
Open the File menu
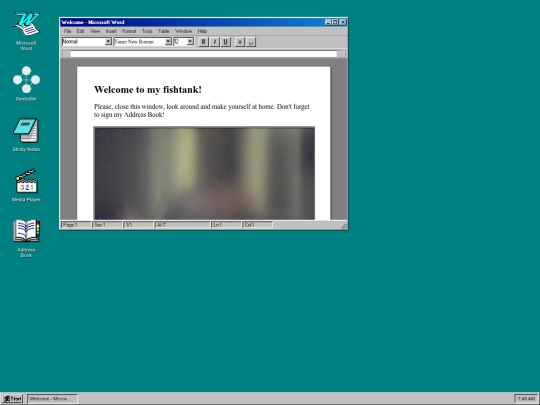coord(68,31)
